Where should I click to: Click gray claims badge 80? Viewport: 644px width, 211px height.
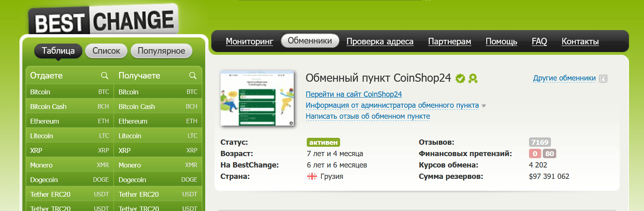pyautogui.click(x=549, y=154)
